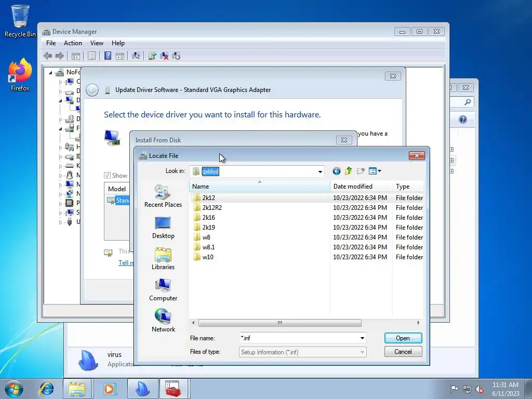The width and height of the screenshot is (532, 399).
Task: Open the View Menu icon in Locate File
Action: [x=373, y=171]
